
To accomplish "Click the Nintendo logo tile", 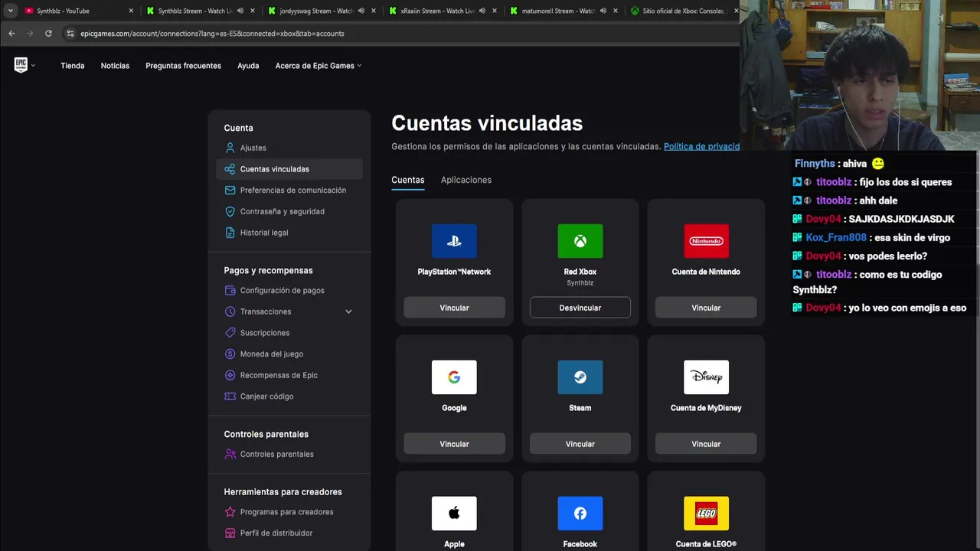I will 706,241.
